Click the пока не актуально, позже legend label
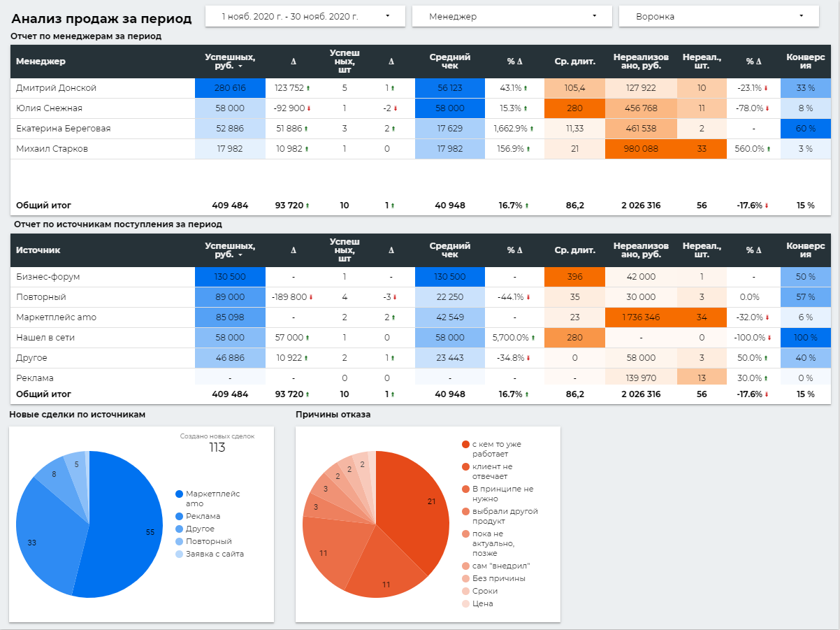The height and width of the screenshot is (630, 840). point(493,543)
